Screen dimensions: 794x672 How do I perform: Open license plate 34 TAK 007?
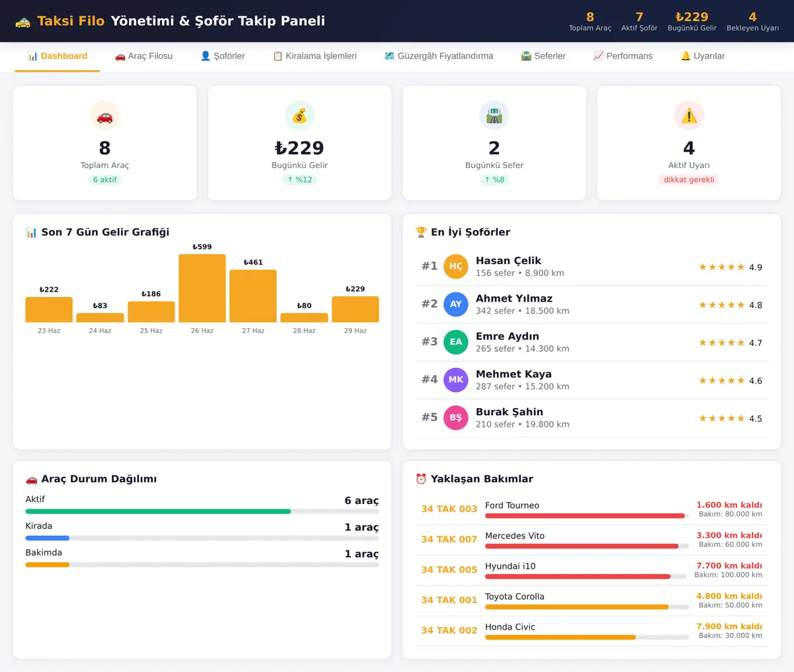(449, 540)
